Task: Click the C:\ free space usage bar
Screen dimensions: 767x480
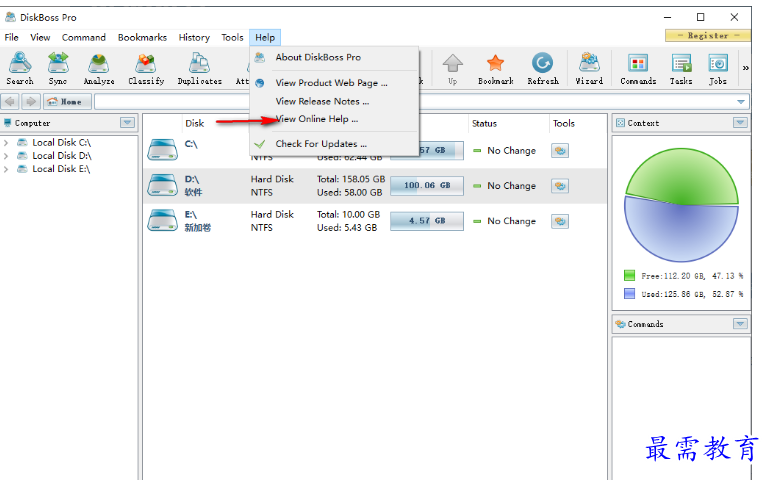Action: coord(441,150)
